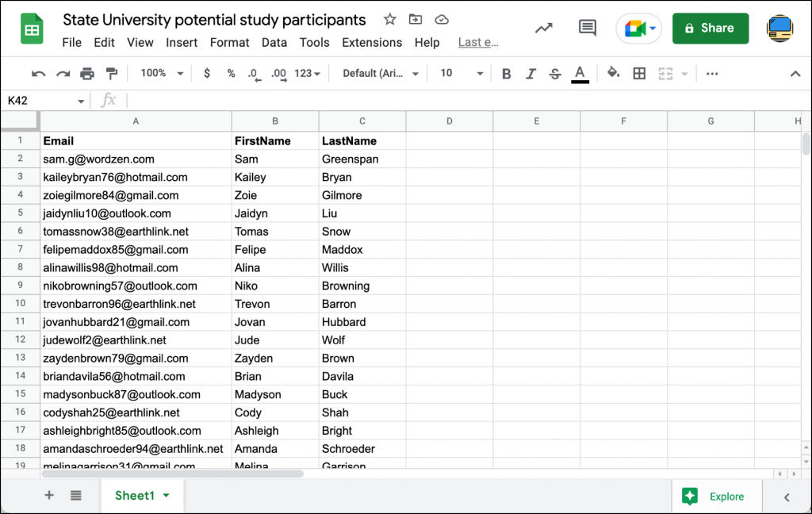Format selection as currency

tap(205, 73)
